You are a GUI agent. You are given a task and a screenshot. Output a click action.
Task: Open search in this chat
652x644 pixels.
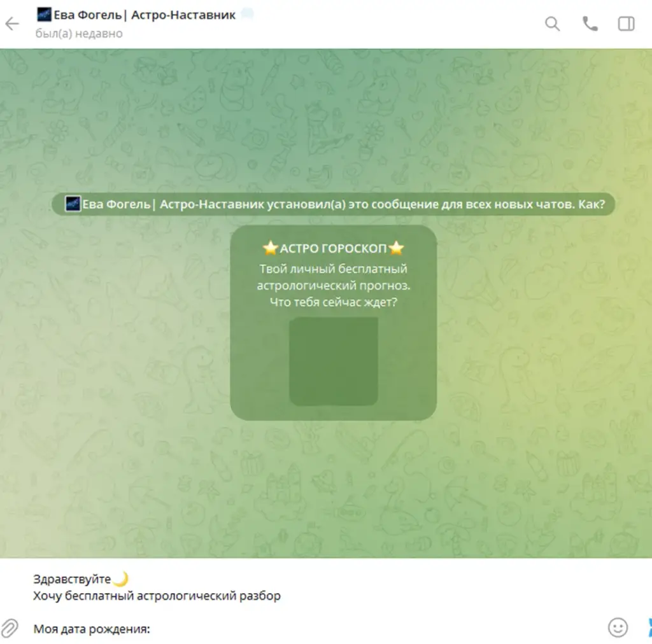click(552, 24)
